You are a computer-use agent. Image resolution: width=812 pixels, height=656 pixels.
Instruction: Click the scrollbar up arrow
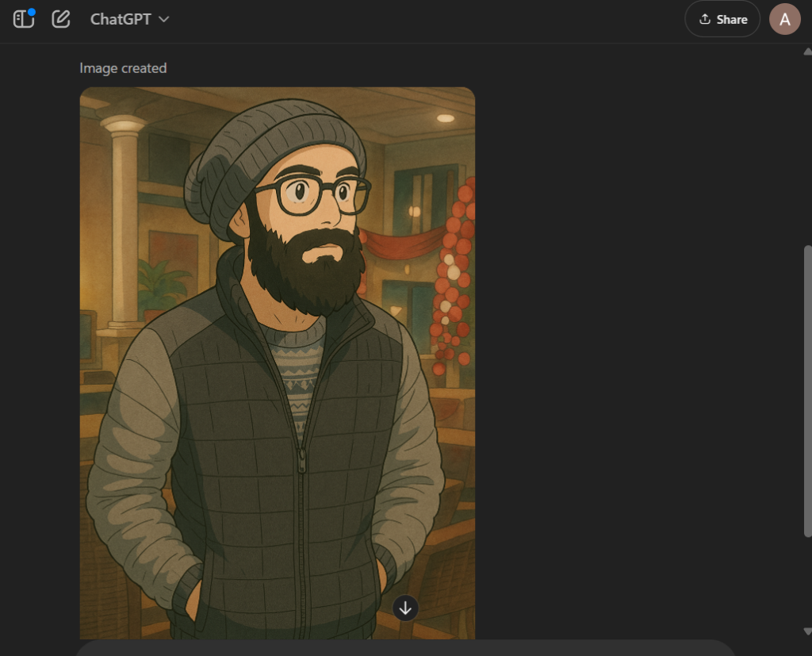806,50
